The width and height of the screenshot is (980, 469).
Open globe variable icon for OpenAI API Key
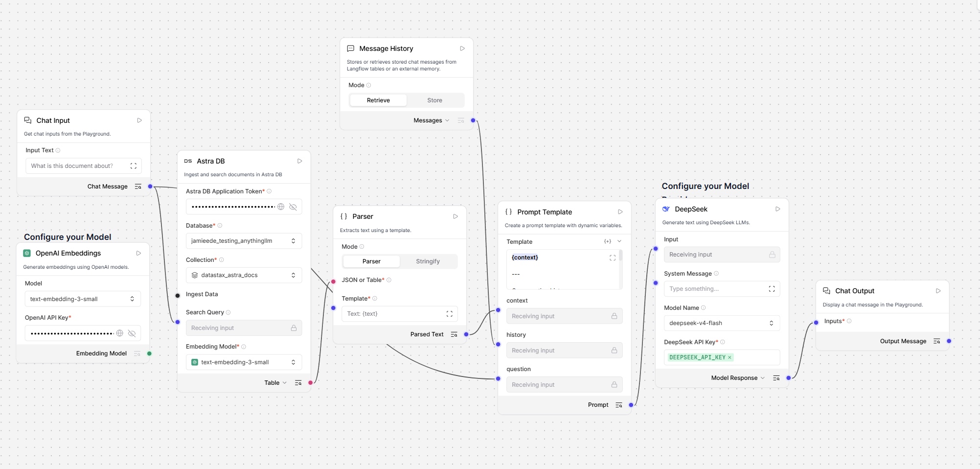point(119,333)
